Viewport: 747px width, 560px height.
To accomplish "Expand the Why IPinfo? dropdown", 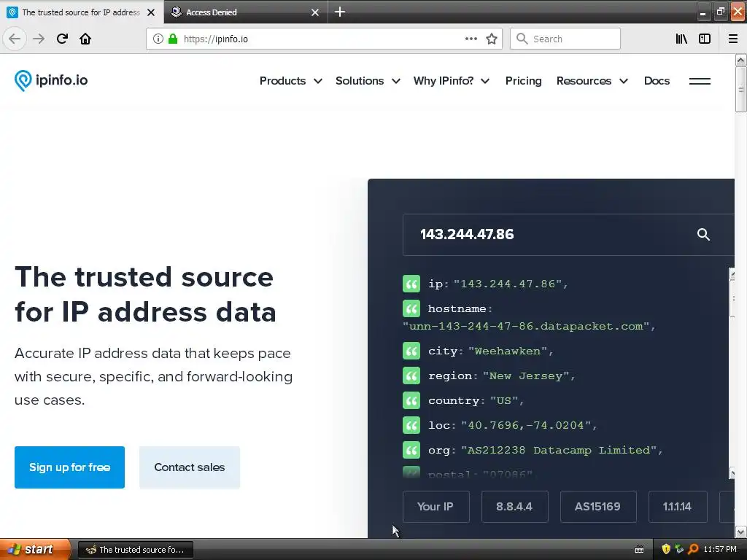I will pos(451,81).
